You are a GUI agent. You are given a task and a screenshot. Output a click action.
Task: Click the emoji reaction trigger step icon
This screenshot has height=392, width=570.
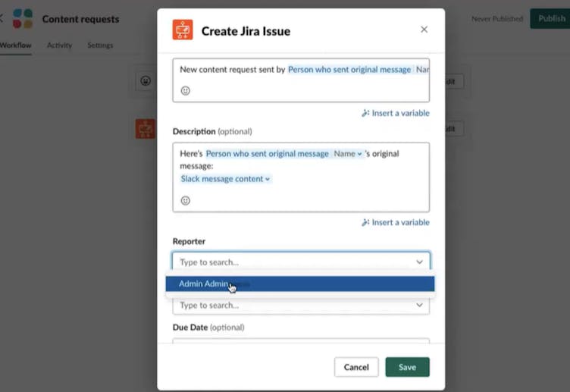click(x=146, y=80)
